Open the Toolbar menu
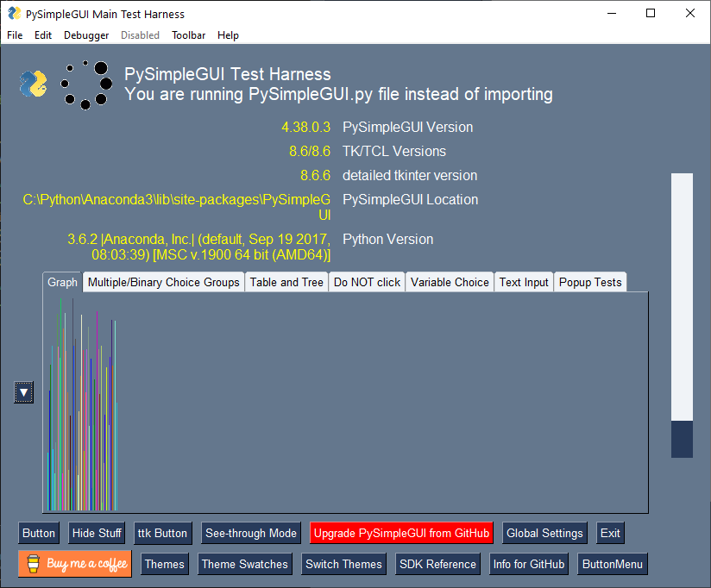 click(188, 35)
